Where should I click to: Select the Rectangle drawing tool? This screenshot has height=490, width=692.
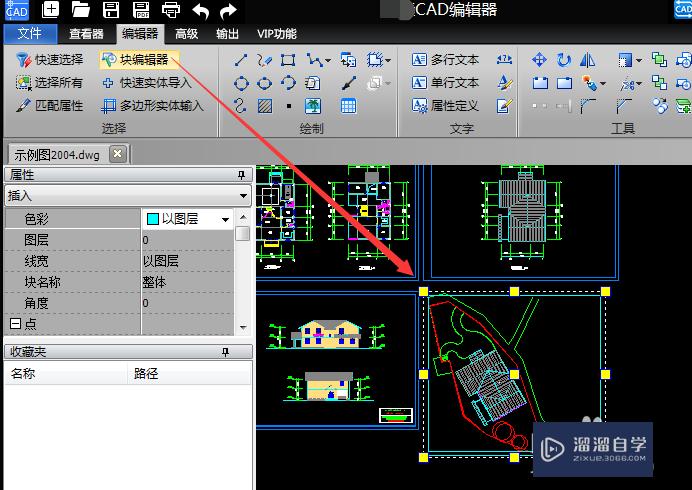(x=288, y=60)
